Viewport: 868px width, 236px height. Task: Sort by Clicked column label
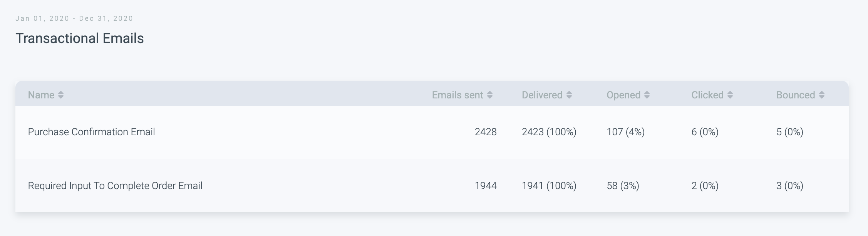pyautogui.click(x=707, y=95)
